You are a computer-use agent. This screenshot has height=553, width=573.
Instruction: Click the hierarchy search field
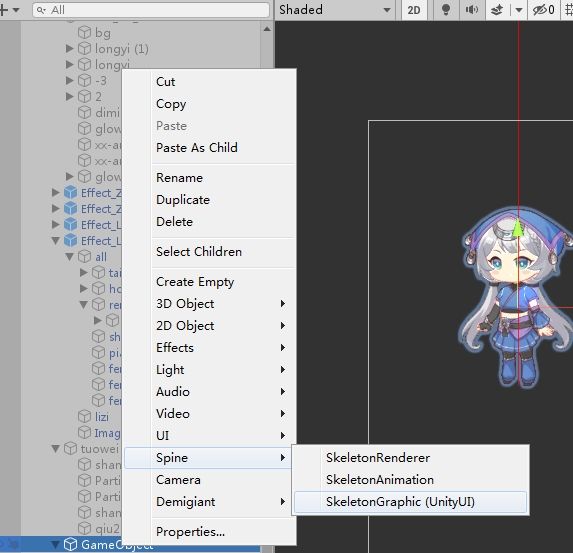click(151, 10)
